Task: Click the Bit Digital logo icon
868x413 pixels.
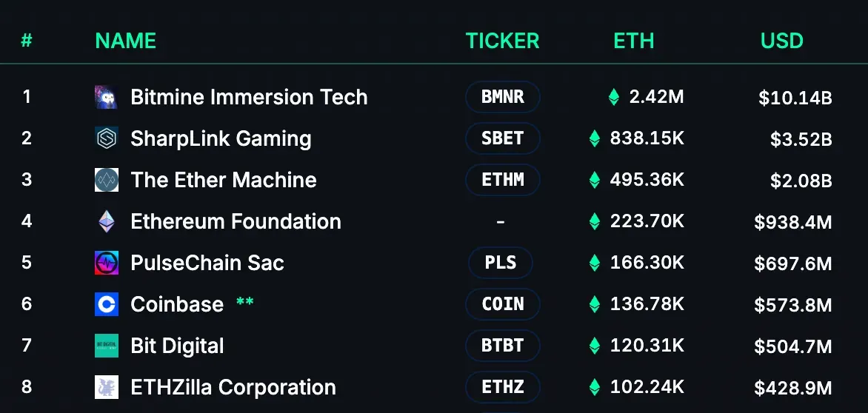Action: click(x=107, y=346)
